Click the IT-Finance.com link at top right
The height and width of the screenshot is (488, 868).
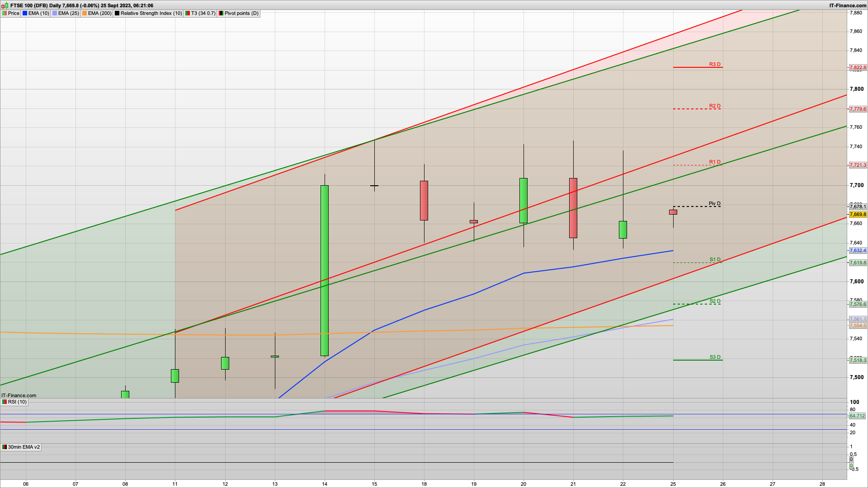(848, 5)
